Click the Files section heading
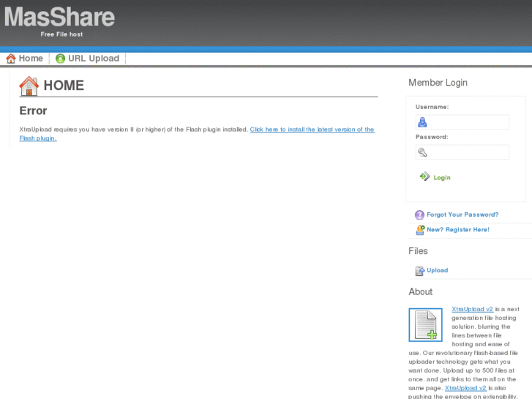 click(418, 251)
